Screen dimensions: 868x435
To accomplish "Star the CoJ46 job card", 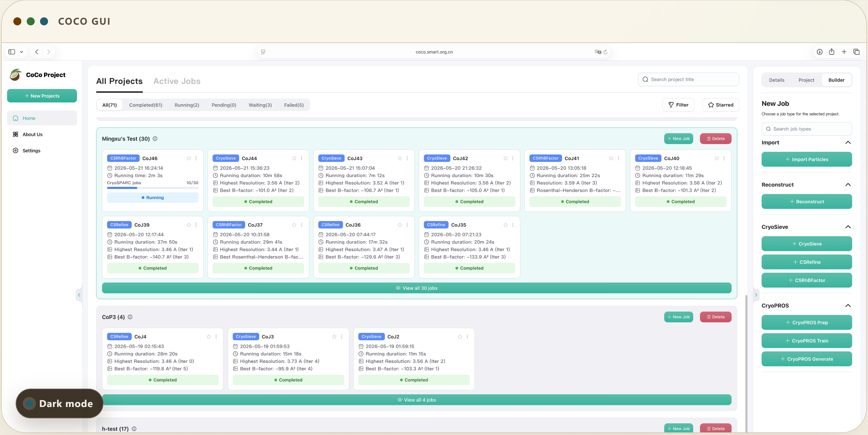I will [189, 158].
